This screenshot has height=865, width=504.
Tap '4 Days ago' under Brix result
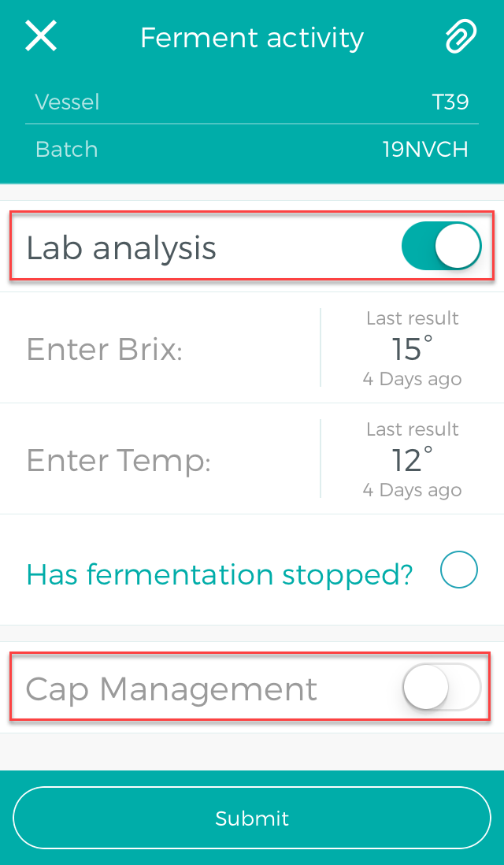[412, 379]
